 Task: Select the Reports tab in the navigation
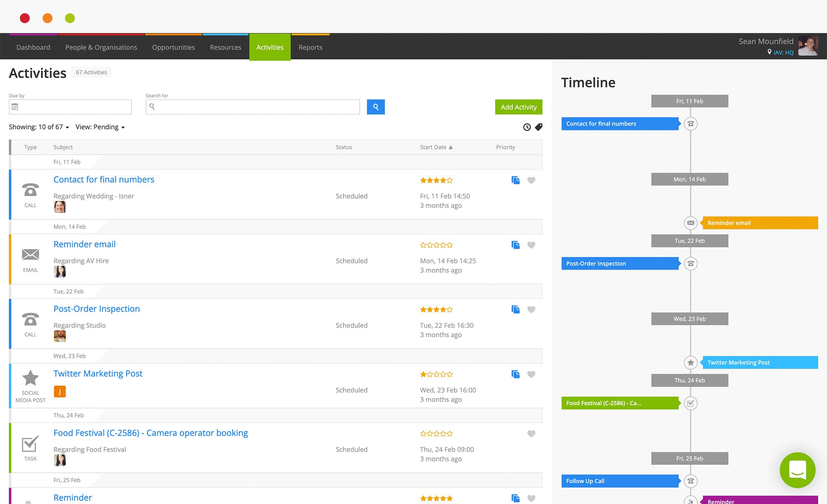tap(310, 47)
